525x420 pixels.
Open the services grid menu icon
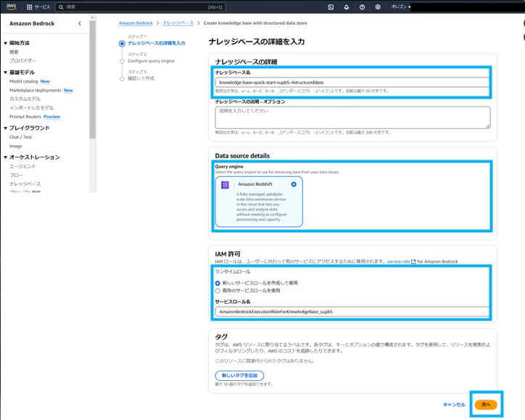click(30, 7)
